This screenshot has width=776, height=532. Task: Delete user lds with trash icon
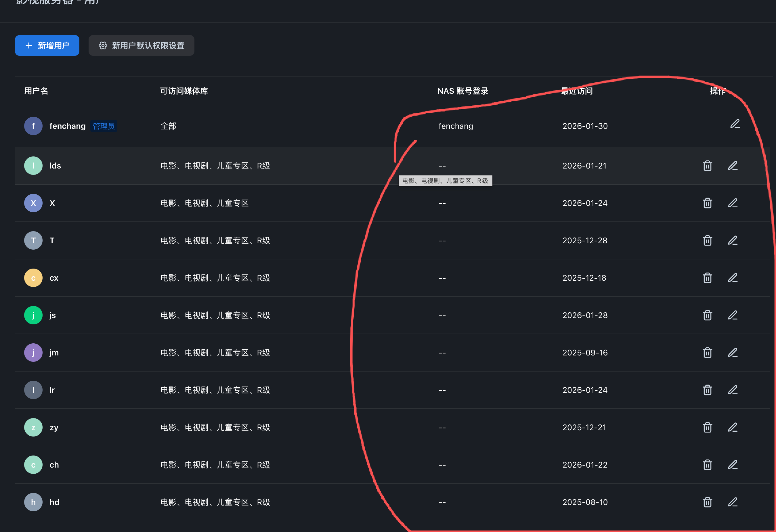click(x=707, y=166)
